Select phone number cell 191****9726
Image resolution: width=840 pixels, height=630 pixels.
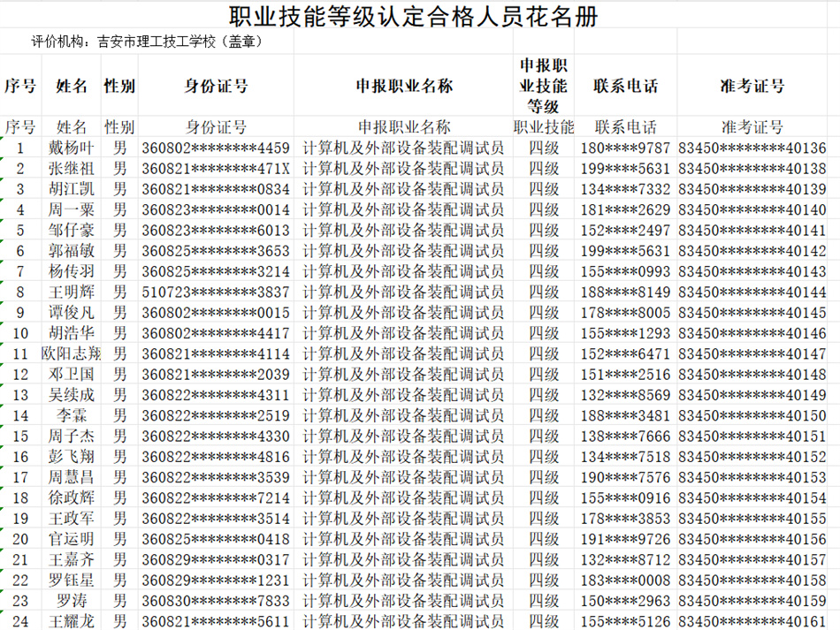click(625, 539)
